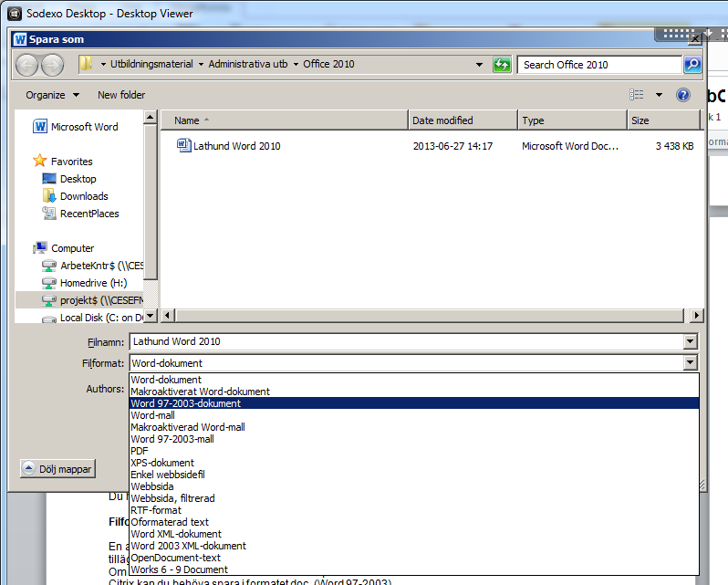Choose Word 2003 XML-dokument format
The image size is (728, 585).
coord(414,546)
